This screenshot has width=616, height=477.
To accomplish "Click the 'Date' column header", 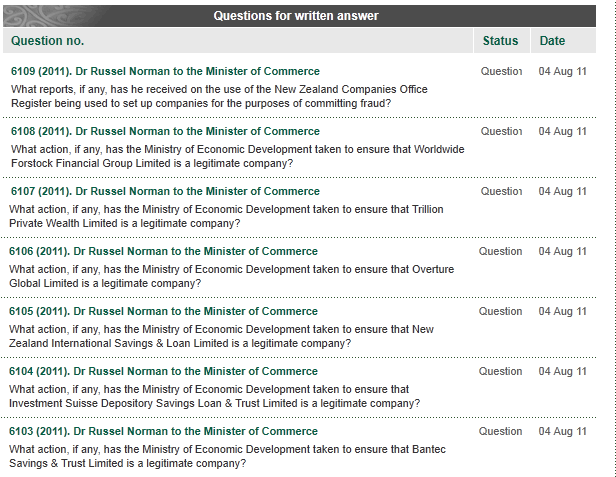I will pyautogui.click(x=552, y=40).
